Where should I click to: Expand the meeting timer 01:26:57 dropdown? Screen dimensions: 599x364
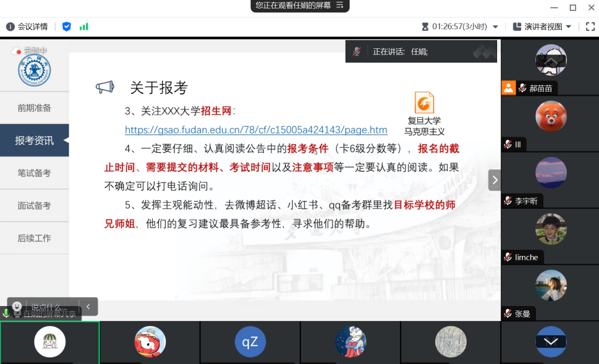click(495, 26)
